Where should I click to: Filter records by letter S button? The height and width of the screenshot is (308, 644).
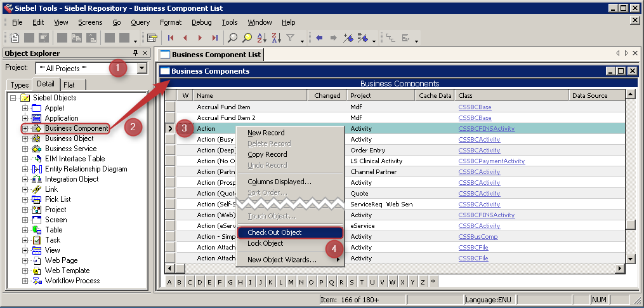click(x=352, y=282)
